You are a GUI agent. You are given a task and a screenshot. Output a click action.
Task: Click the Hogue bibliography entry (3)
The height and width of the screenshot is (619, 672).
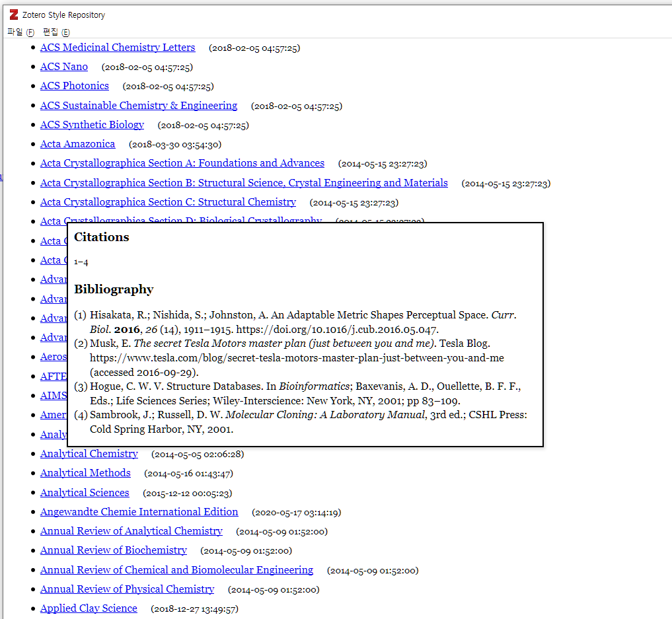[x=297, y=394]
